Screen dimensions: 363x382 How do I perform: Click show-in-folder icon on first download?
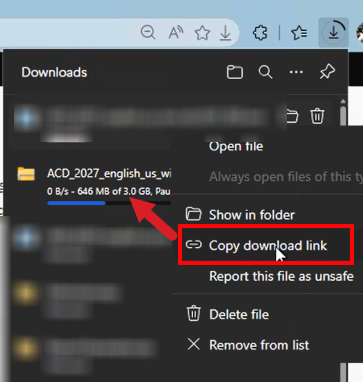click(x=293, y=116)
